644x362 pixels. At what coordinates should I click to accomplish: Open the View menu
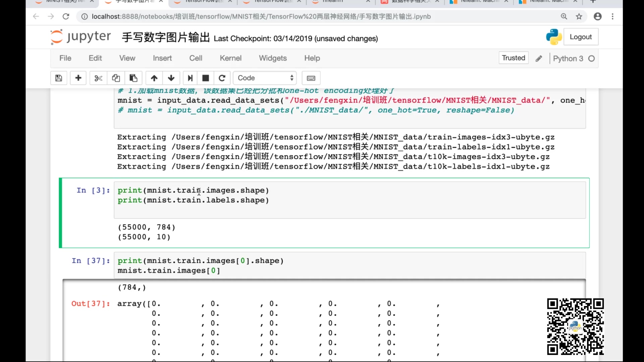click(x=127, y=58)
